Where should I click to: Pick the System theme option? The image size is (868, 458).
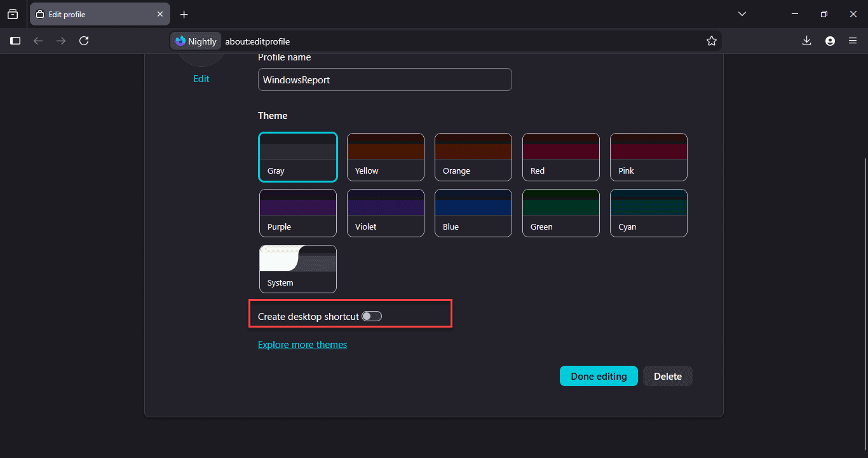pyautogui.click(x=298, y=269)
